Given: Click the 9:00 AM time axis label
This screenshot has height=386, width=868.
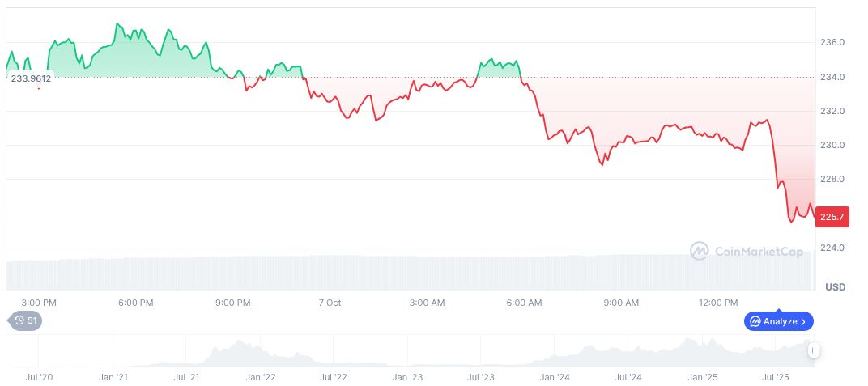Looking at the screenshot, I should point(621,303).
